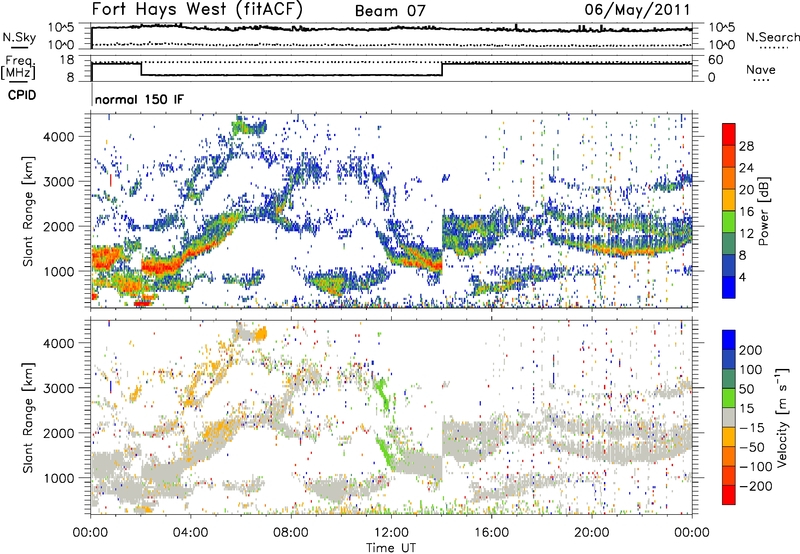Click the '16:00' time tick label
The image size is (800, 554).
pos(491,533)
